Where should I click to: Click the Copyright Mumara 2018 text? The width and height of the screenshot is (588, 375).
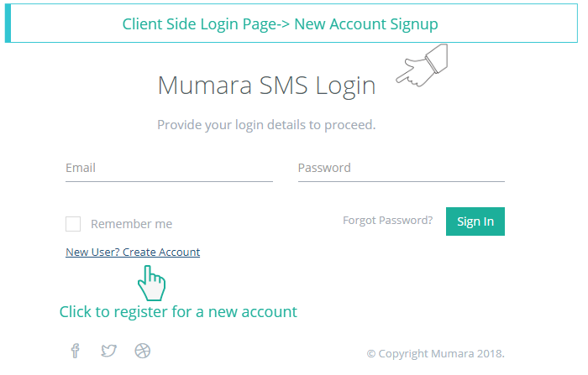435,353
